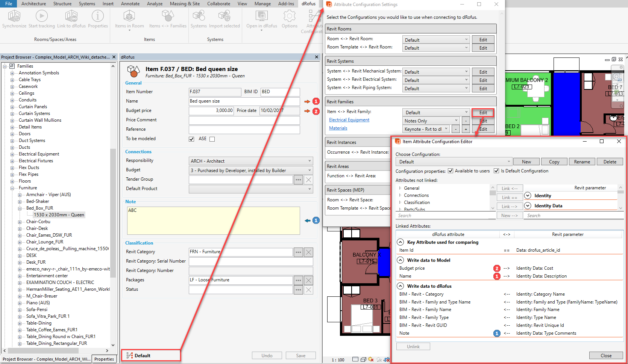Switch to the Analyze ribbon tab

[155, 4]
